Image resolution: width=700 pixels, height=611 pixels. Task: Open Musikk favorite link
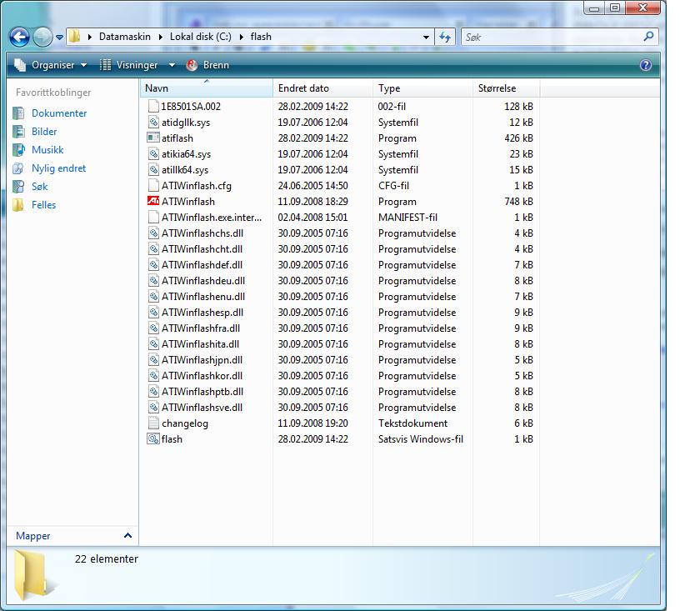coord(47,150)
